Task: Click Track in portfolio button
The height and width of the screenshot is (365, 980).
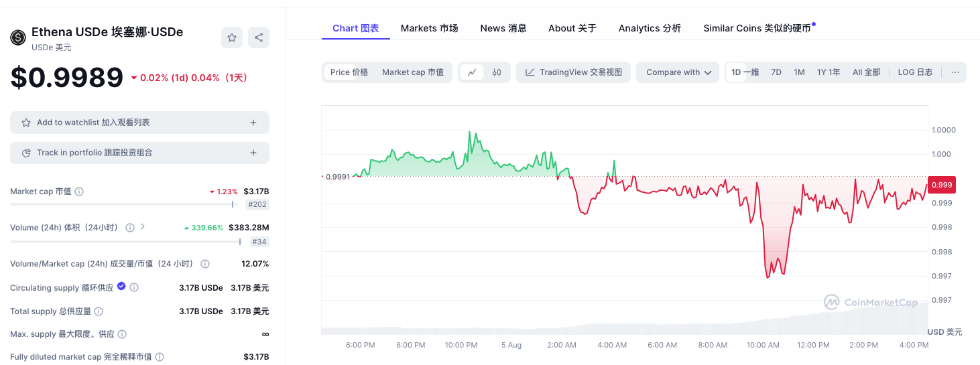Action: [139, 153]
